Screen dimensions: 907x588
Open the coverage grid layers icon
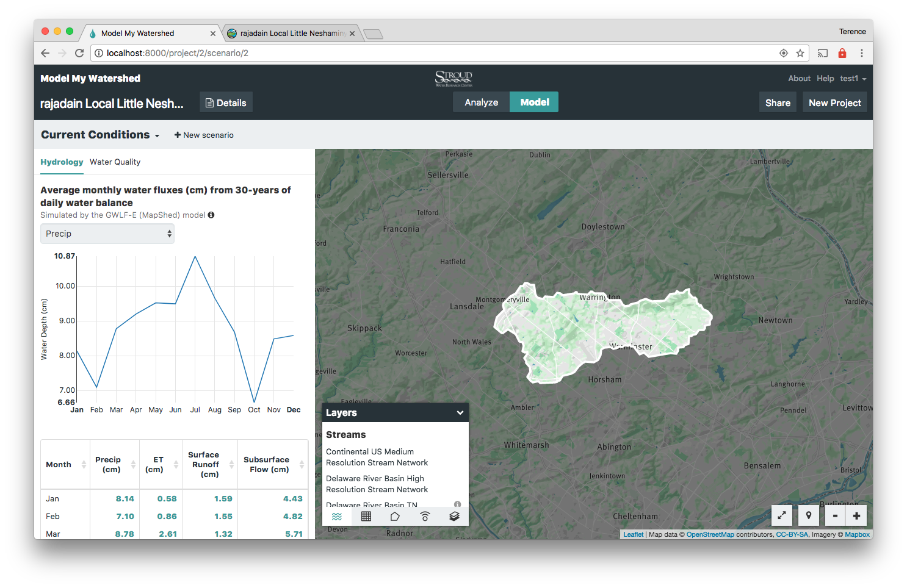(366, 517)
